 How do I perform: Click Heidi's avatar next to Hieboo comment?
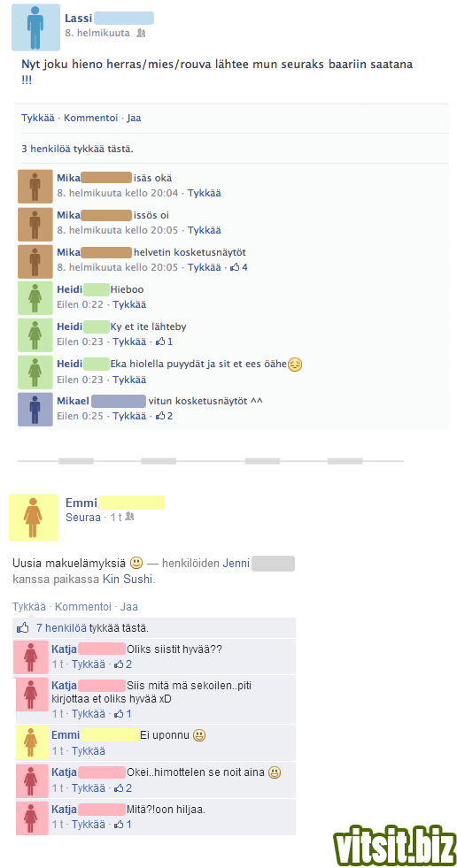pos(35,298)
